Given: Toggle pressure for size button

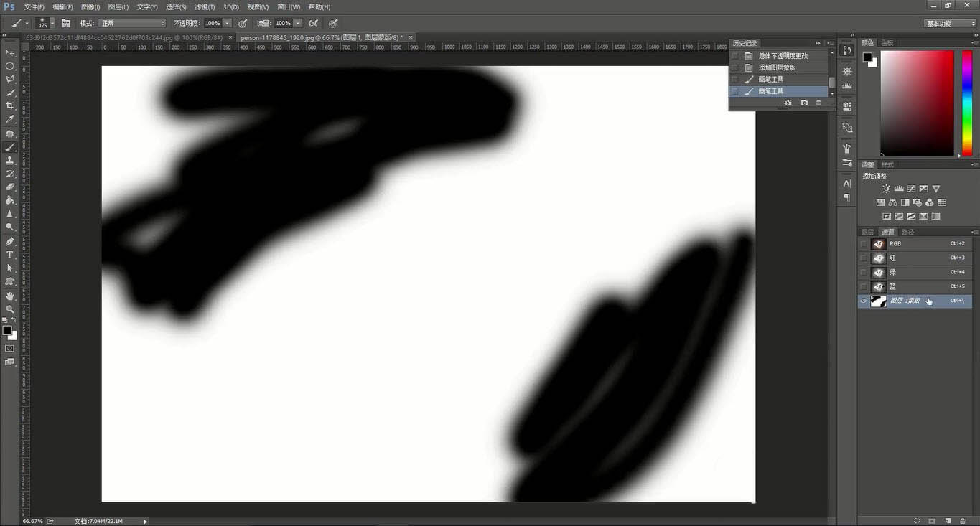Looking at the screenshot, I should (333, 23).
